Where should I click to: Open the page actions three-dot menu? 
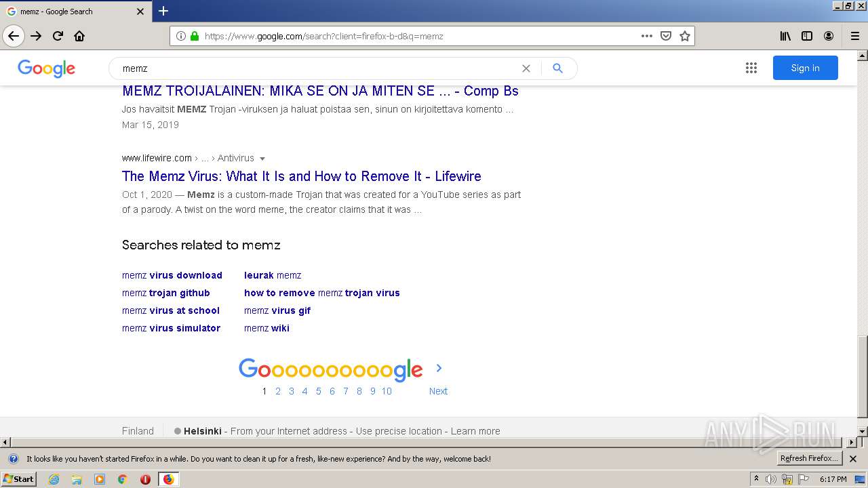tap(647, 36)
